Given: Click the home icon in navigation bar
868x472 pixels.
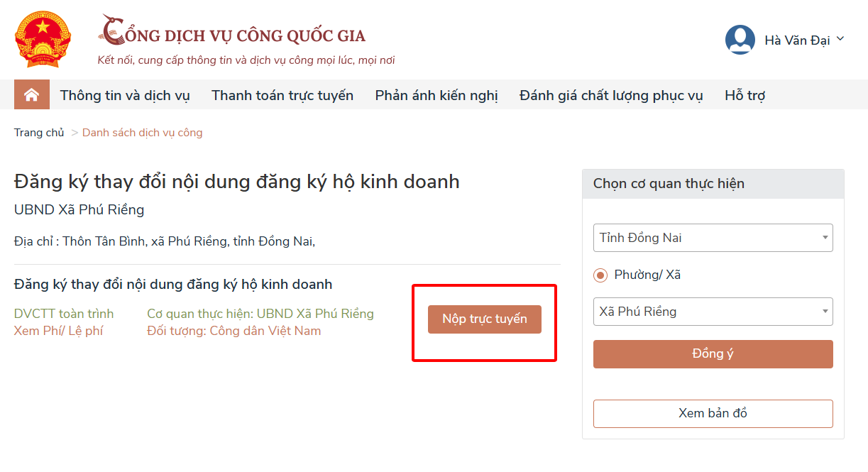Looking at the screenshot, I should pyautogui.click(x=31, y=94).
